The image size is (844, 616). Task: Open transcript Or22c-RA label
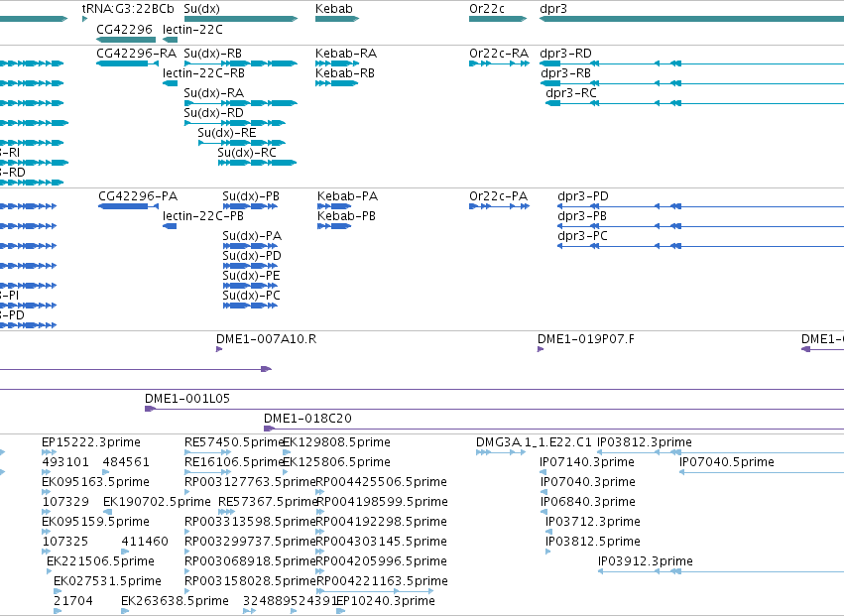pos(499,54)
